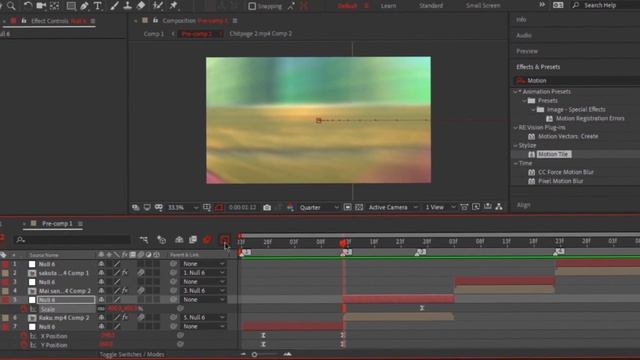The image size is (640, 360).
Task: Open the Comp 1 breadcrumb tab
Action: 153,34
